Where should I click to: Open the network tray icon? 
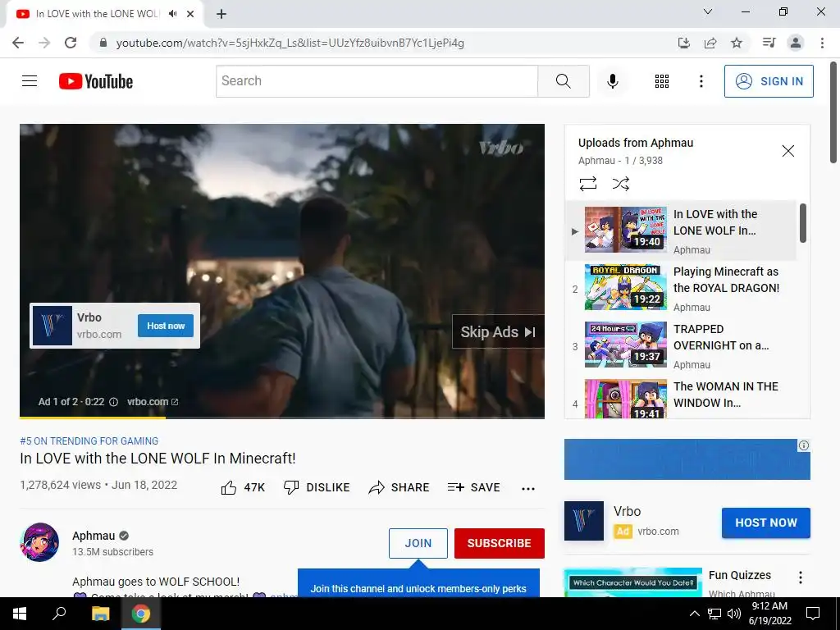(x=714, y=614)
